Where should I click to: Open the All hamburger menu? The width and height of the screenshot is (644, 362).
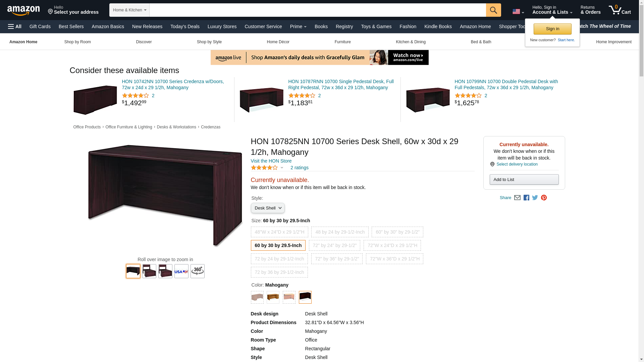[15, 26]
